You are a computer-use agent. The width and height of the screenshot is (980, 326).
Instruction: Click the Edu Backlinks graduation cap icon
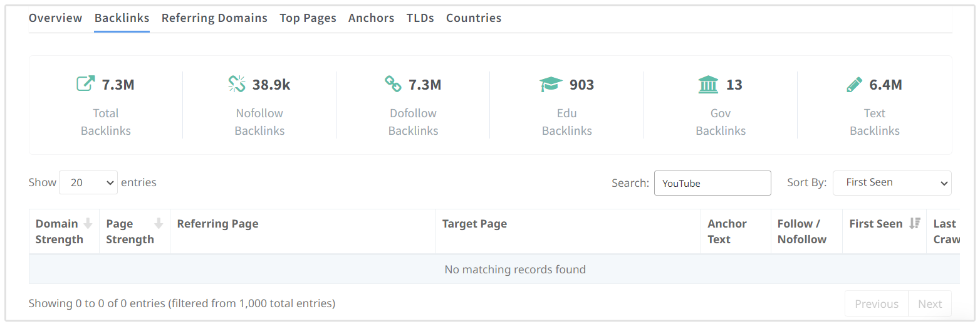click(x=551, y=84)
